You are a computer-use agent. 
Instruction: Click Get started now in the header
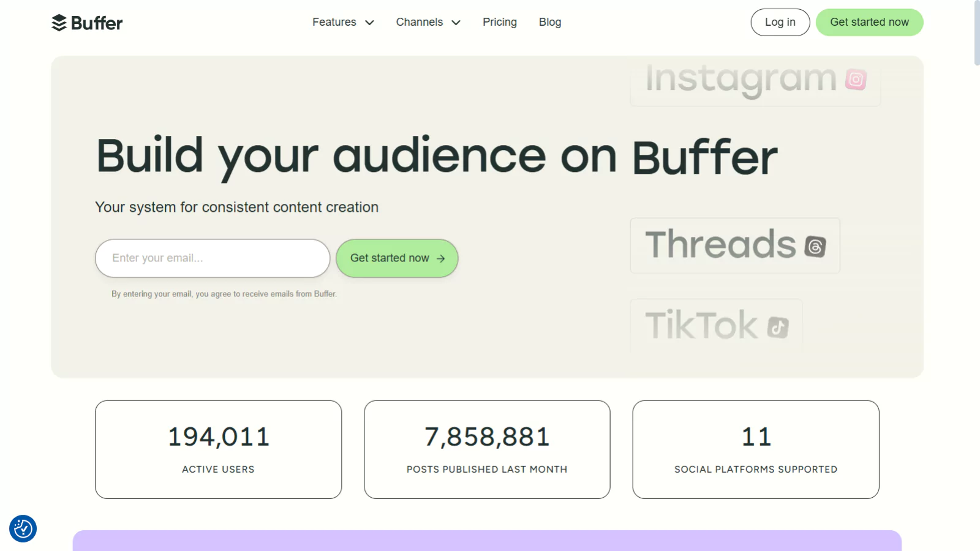[870, 22]
